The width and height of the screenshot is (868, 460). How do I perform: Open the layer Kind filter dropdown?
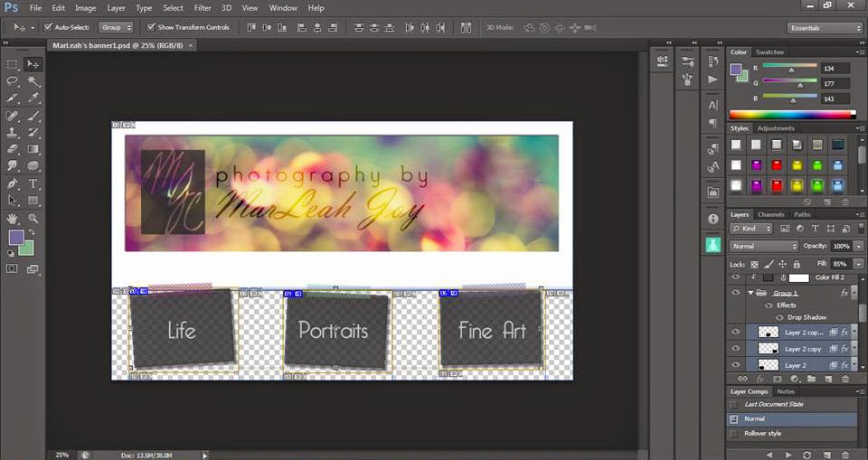click(751, 228)
